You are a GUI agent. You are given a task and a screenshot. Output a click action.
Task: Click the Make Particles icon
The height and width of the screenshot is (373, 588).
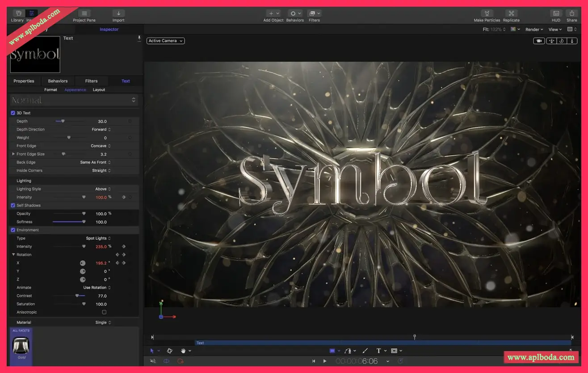487,13
